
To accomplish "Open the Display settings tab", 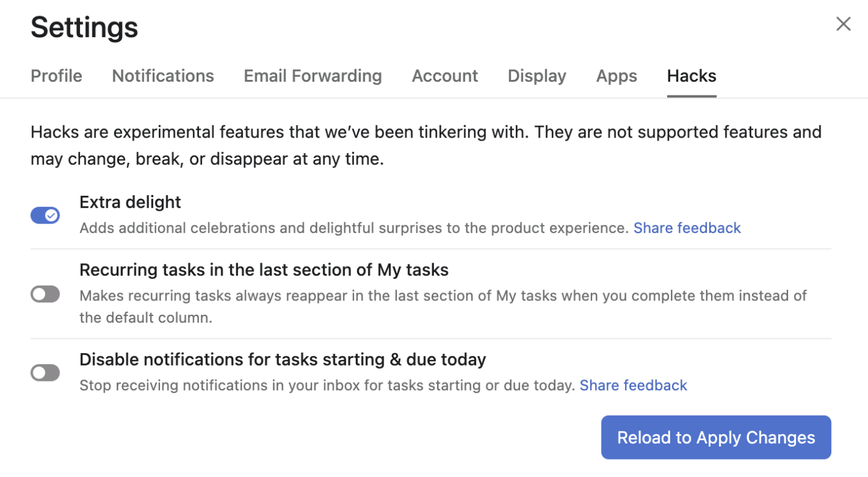I will click(x=537, y=76).
